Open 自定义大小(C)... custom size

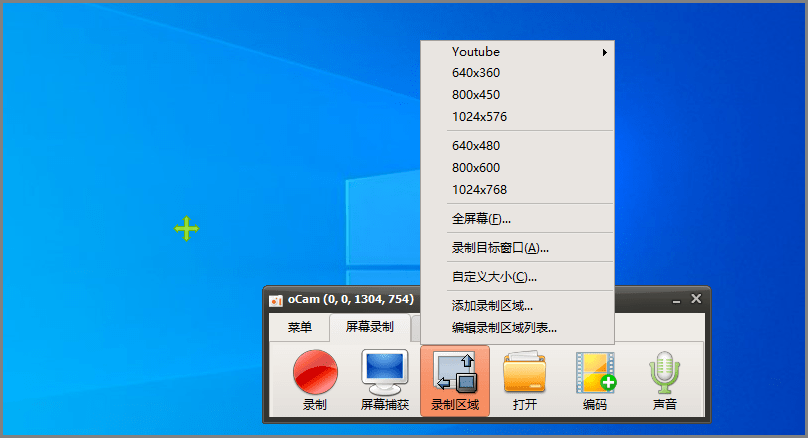coord(517,277)
